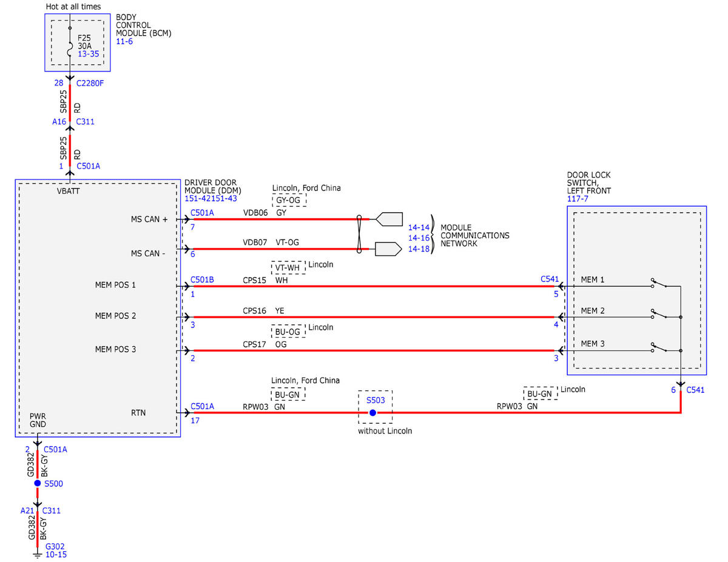Click the G302 ground symbol
This screenshot has height=562, width=728.
coord(38,552)
